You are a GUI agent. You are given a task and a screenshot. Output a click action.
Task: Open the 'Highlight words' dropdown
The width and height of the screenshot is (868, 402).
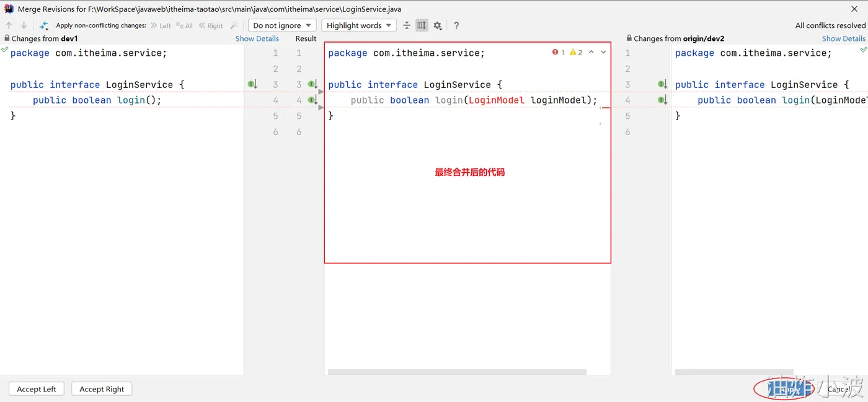tap(358, 25)
